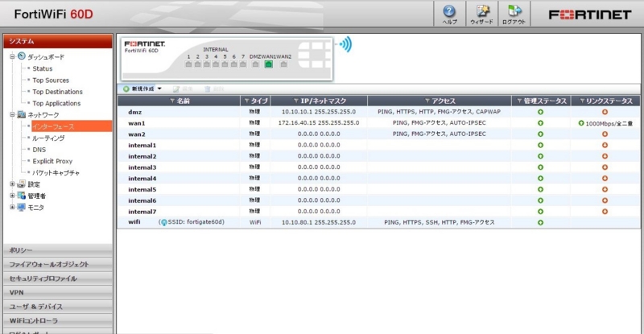Open the Status dashboard item
Screen dimensions: 644x334
43,68
